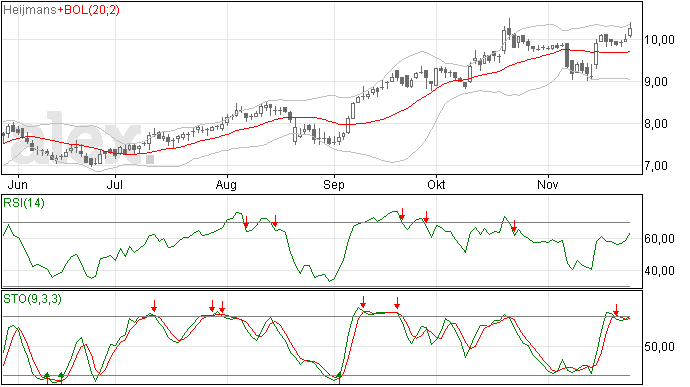The height and width of the screenshot is (387, 690).
Task: Click the Okt month label on the time axis
Action: coord(436,184)
